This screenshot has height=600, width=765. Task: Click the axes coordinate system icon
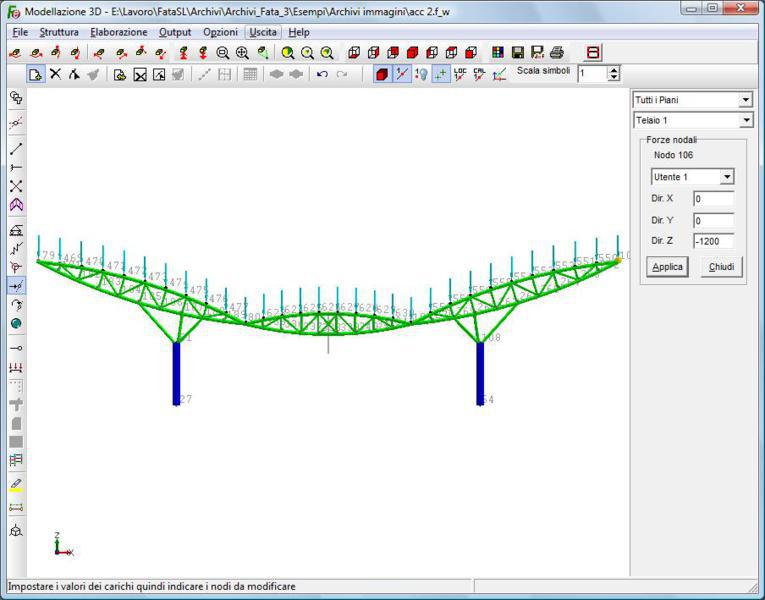pyautogui.click(x=499, y=74)
